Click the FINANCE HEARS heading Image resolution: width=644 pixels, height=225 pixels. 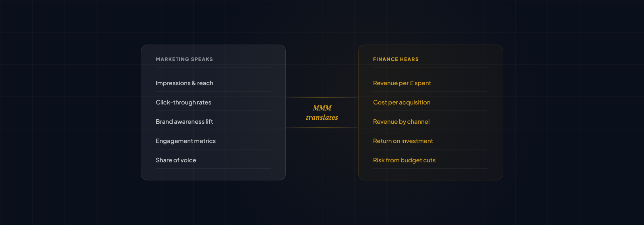[x=396, y=59]
